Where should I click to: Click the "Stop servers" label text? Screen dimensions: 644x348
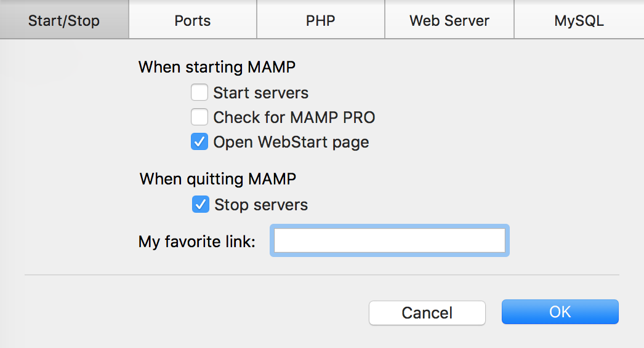[x=261, y=204]
